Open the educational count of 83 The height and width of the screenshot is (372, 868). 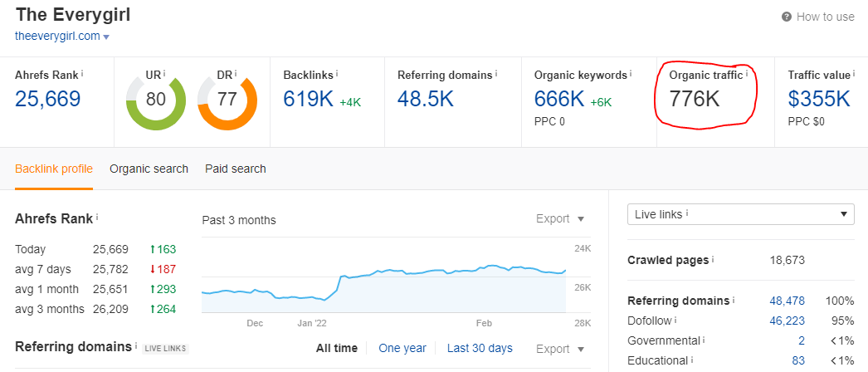coord(799,361)
